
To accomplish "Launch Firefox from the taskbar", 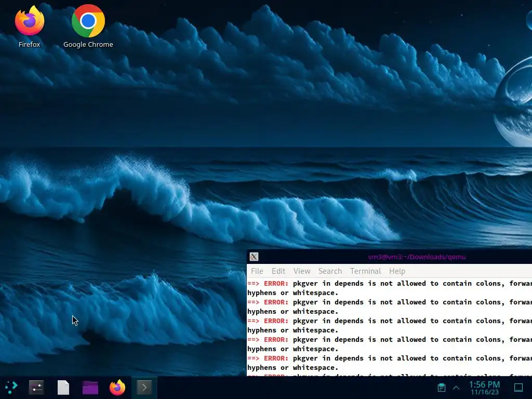I will pos(117,387).
